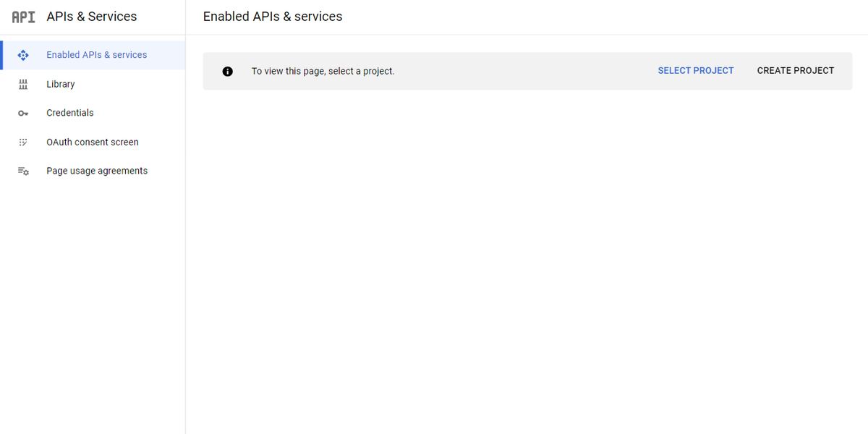Open Page usage agreements
This screenshot has width=868, height=434.
click(x=93, y=171)
